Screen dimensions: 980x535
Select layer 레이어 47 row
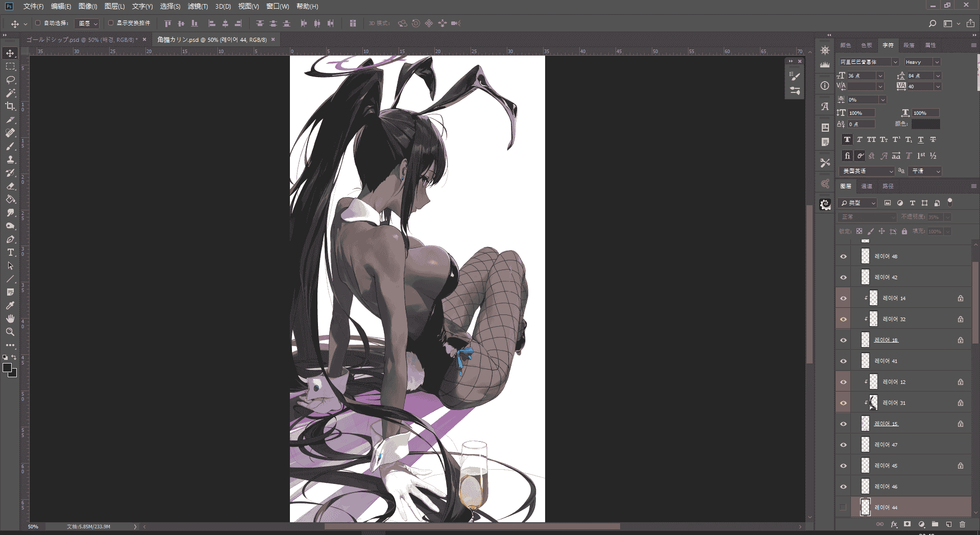(x=903, y=445)
